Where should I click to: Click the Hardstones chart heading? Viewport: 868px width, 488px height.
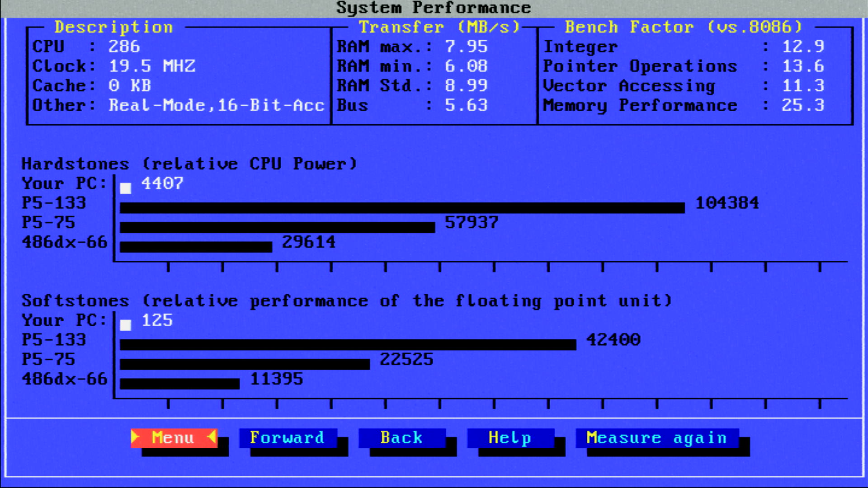tap(189, 164)
